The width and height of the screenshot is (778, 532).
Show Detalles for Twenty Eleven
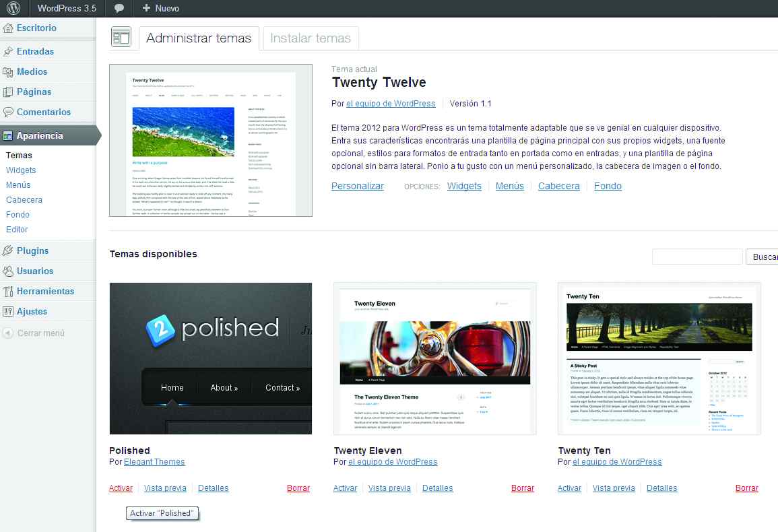(x=438, y=488)
